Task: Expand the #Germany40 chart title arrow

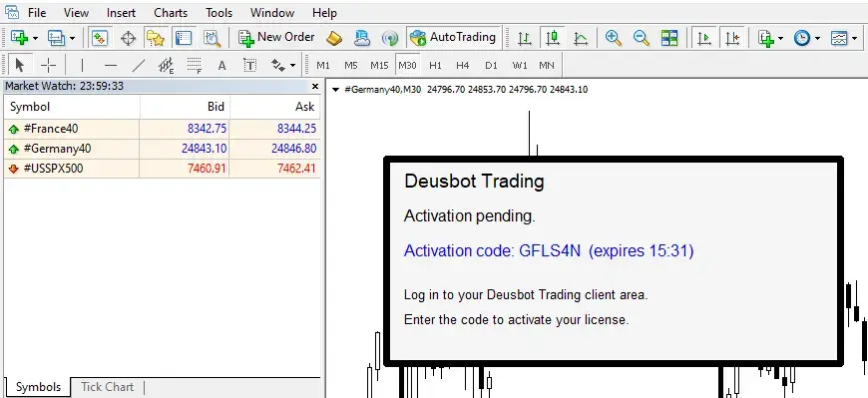Action: click(x=335, y=90)
